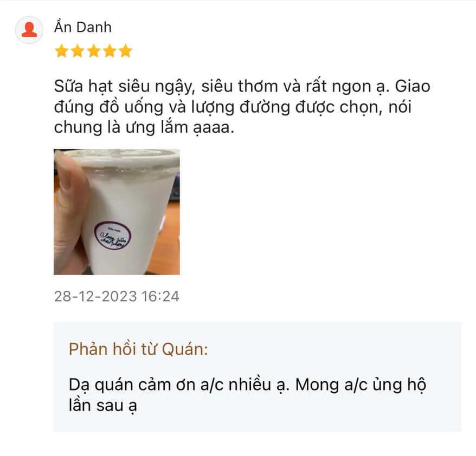476x456 pixels.
Task: Click the review timestamp 28-12-2023 16:24
Action: click(117, 296)
